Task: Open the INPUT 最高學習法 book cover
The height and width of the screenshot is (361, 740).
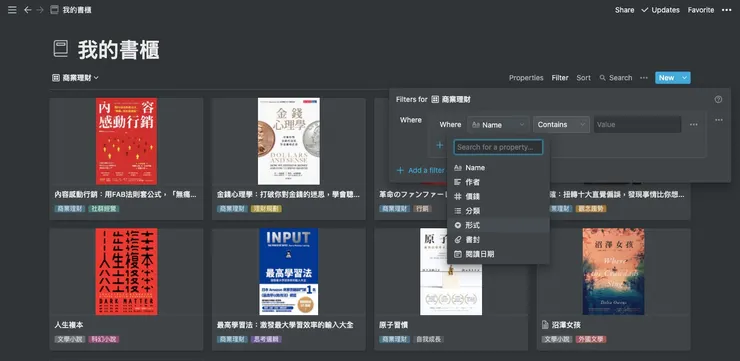Action: pyautogui.click(x=289, y=271)
